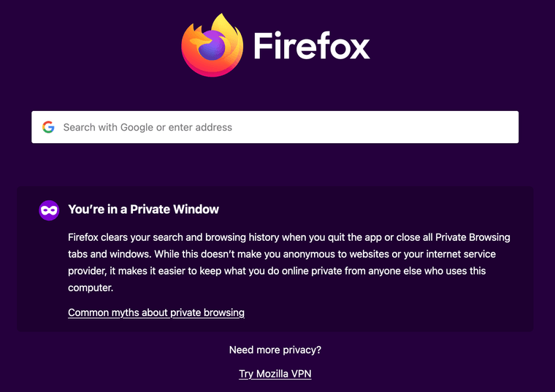
Task: Click the letter x in Firefox wordmark
Action: [359, 50]
